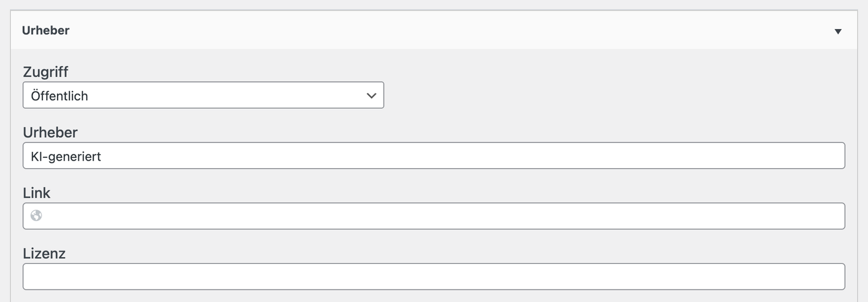
Task: Focus the Urheber text field containing KI-generiert
Action: 433,156
